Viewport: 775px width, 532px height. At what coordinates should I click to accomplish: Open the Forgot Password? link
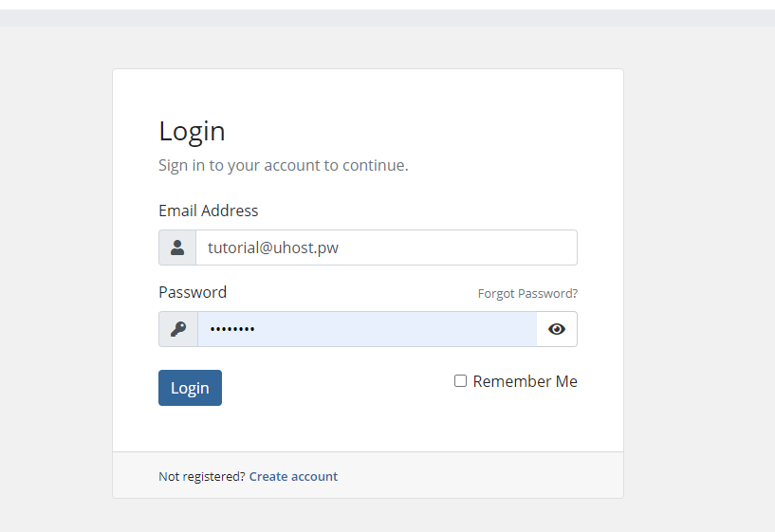[x=527, y=293]
